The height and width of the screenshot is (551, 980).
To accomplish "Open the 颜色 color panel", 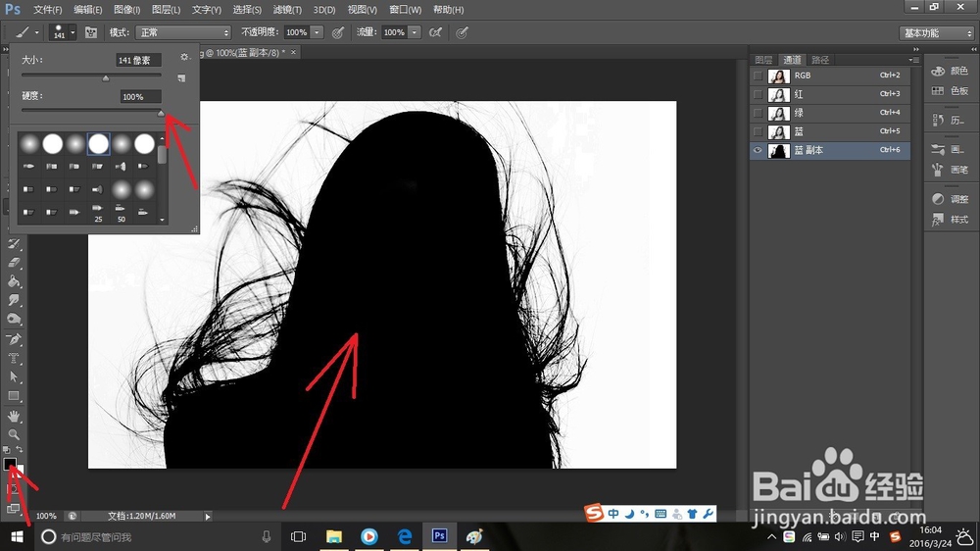I will coord(950,72).
